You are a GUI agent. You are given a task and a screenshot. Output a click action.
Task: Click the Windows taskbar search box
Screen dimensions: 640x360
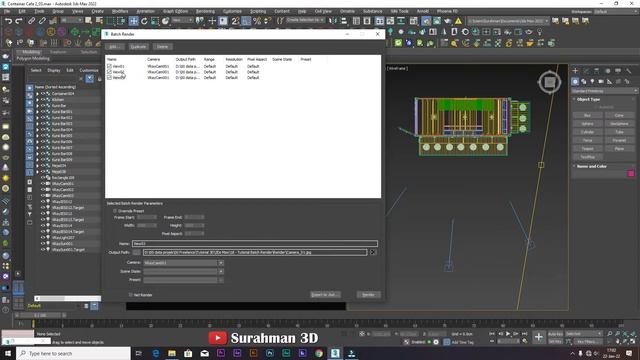(74, 353)
